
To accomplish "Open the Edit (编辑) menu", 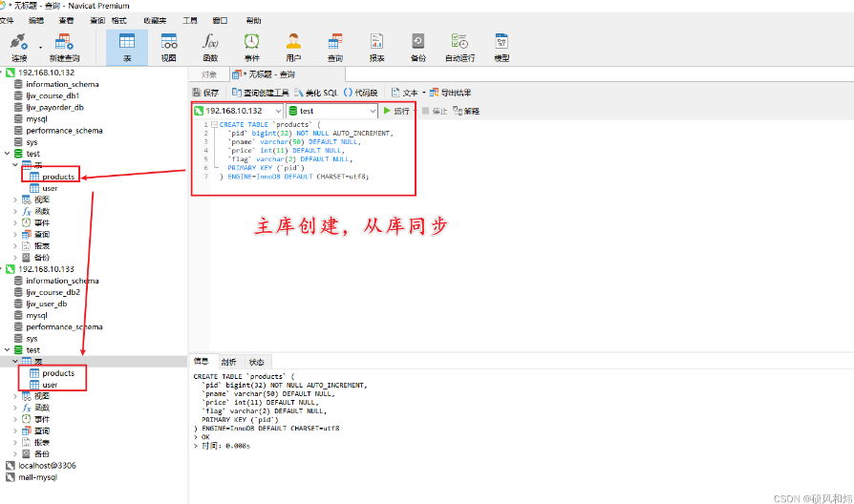I will (x=36, y=21).
